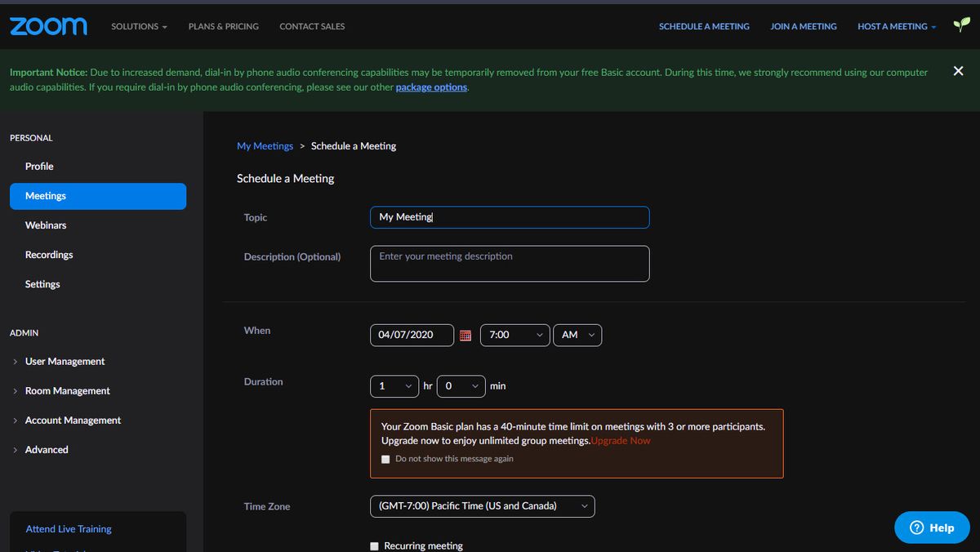Open Contact Sales page

(312, 26)
